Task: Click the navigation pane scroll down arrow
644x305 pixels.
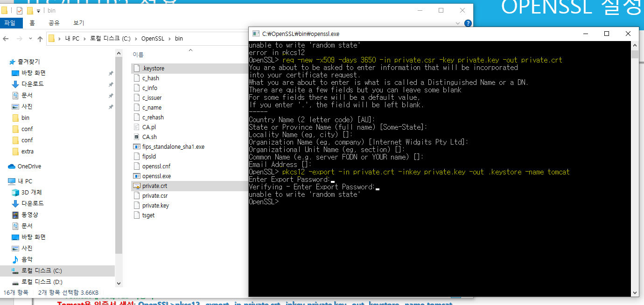Action: (x=119, y=283)
